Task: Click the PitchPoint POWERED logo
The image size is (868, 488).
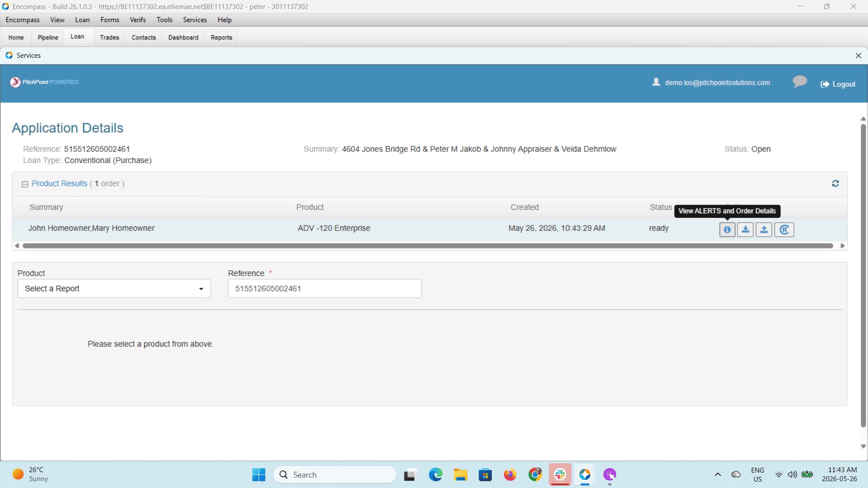Action: (x=44, y=82)
